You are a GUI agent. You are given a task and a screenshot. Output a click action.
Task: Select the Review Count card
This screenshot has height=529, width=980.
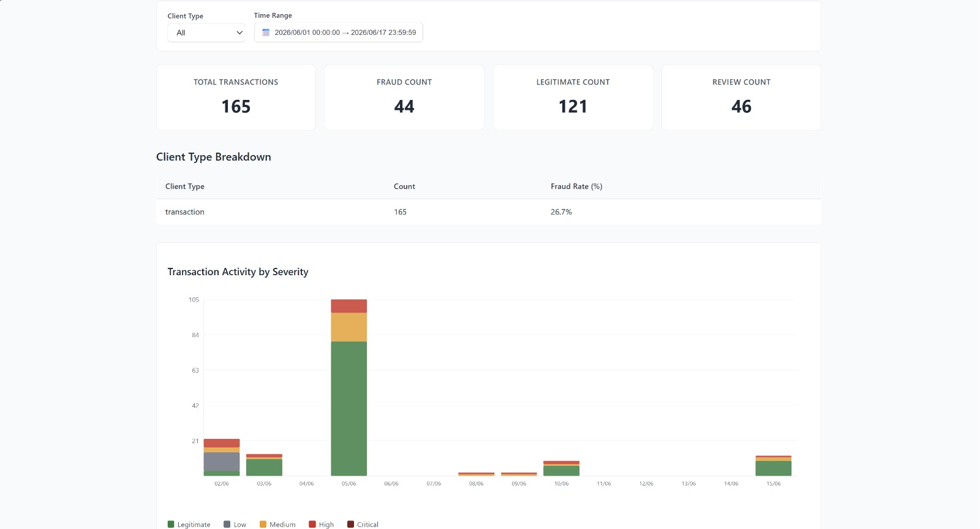(741, 97)
